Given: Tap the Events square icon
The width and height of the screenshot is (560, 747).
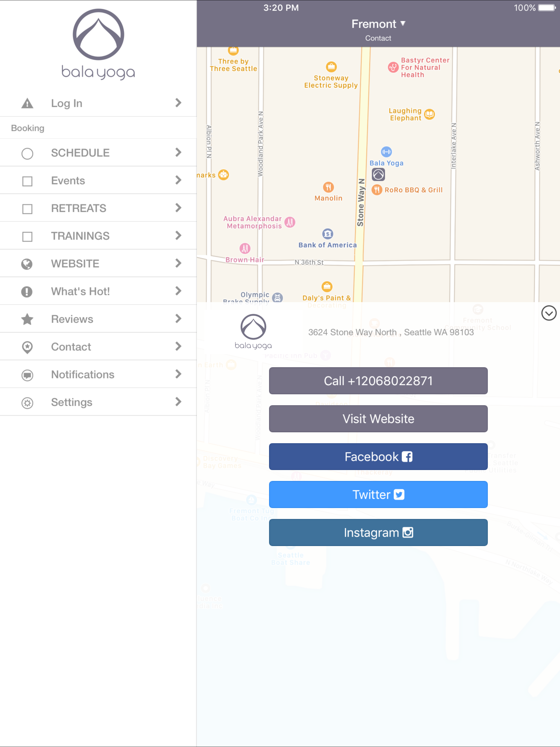Looking at the screenshot, I should coord(27,181).
